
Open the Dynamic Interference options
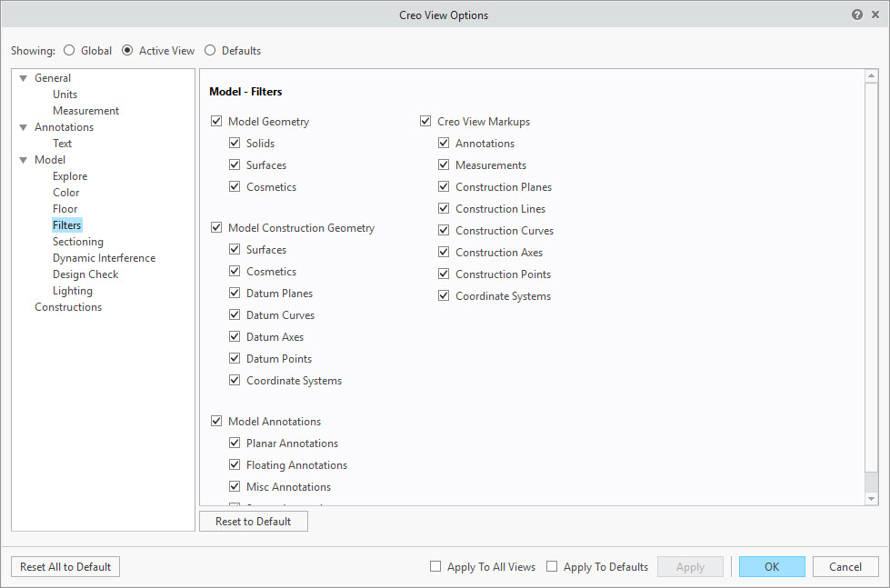click(x=104, y=257)
